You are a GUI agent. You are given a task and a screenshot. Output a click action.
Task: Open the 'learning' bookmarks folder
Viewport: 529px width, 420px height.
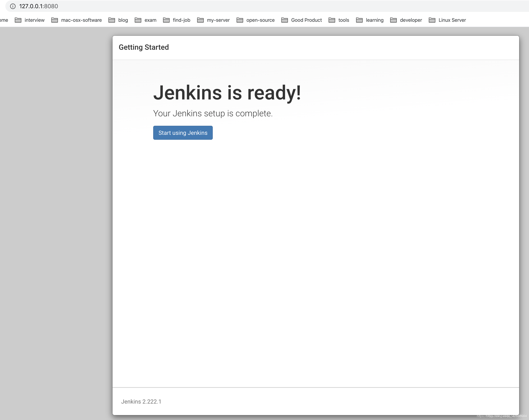click(375, 20)
